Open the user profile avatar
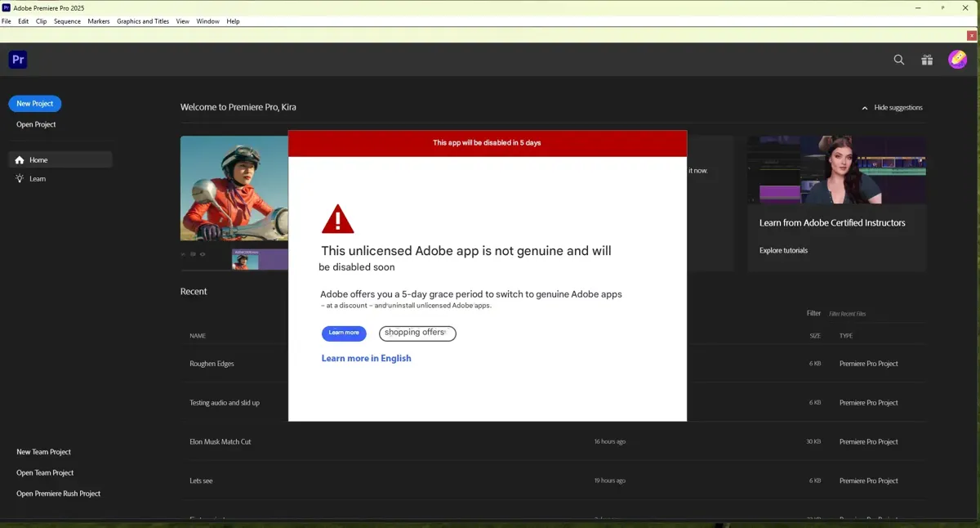Screen dimensions: 980x528 point(957,60)
